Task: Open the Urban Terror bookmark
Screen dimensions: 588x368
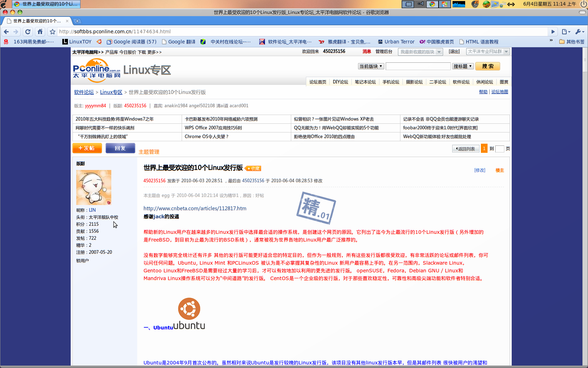Action: (396, 42)
